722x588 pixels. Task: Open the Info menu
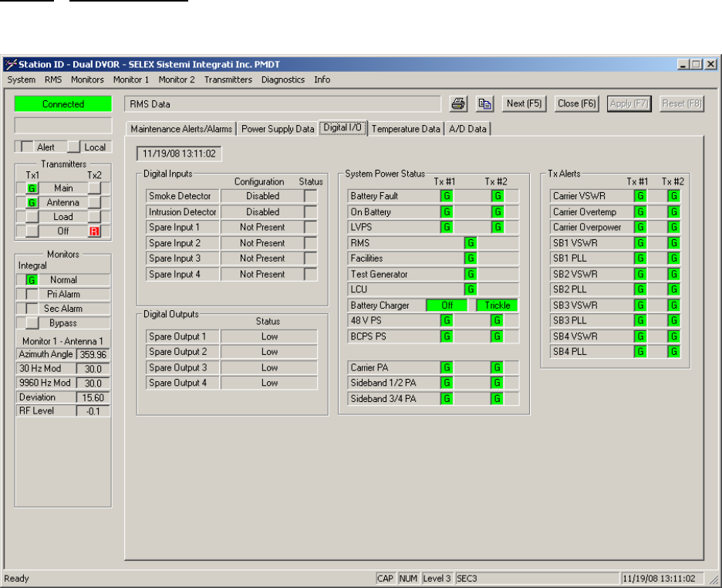322,79
